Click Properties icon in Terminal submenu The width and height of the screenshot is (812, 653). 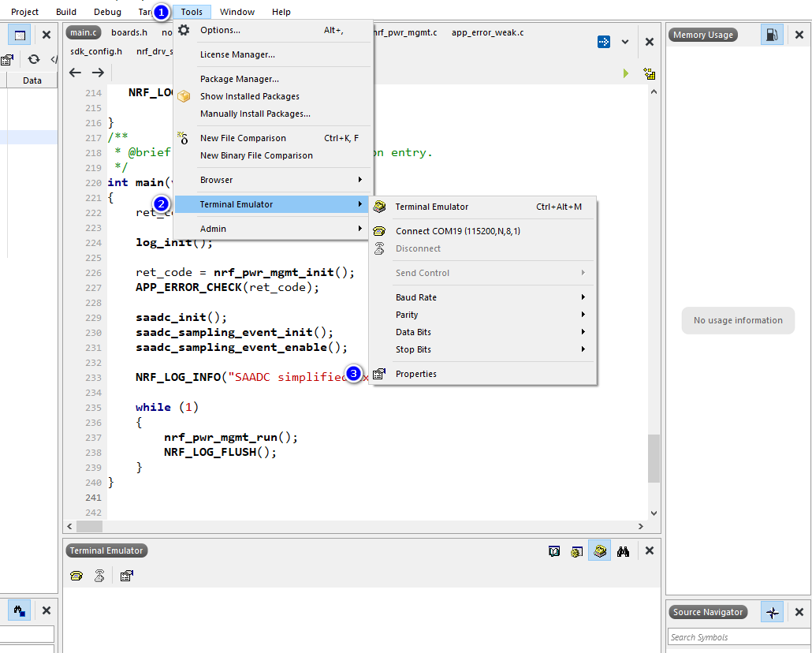pyautogui.click(x=379, y=374)
